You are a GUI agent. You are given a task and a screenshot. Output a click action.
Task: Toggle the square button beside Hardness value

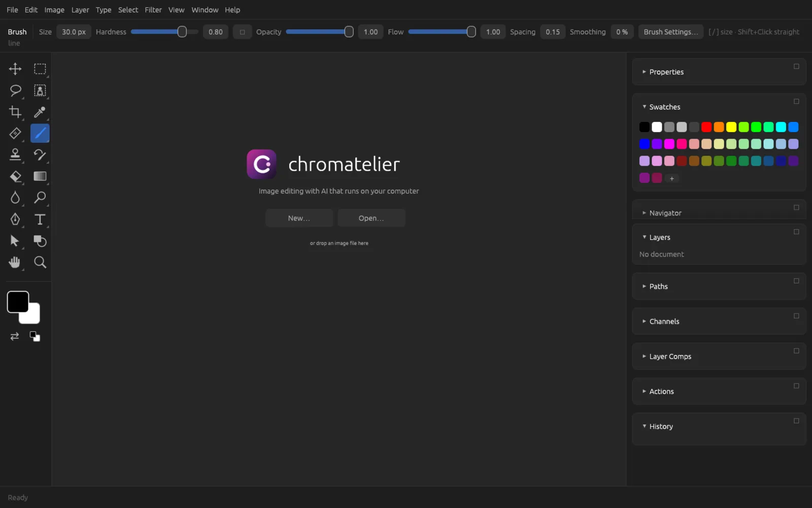click(x=242, y=32)
